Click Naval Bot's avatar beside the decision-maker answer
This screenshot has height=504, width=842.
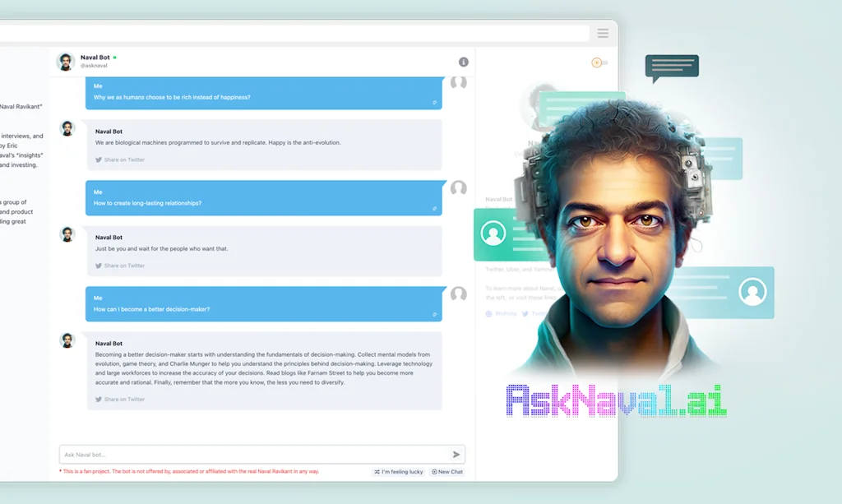67,340
